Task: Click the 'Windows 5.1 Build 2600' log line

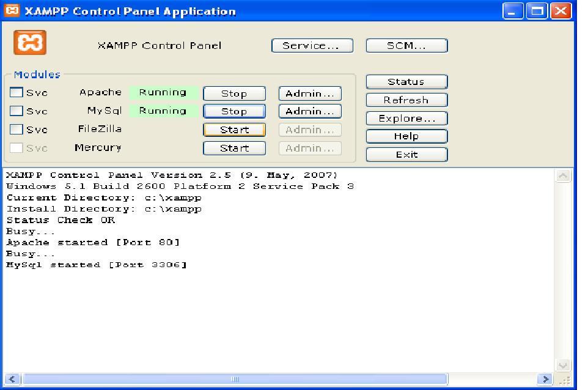Action: point(180,186)
